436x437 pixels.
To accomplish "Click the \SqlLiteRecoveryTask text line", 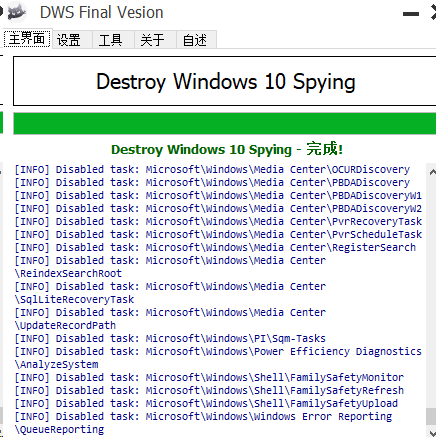I will 74,300.
